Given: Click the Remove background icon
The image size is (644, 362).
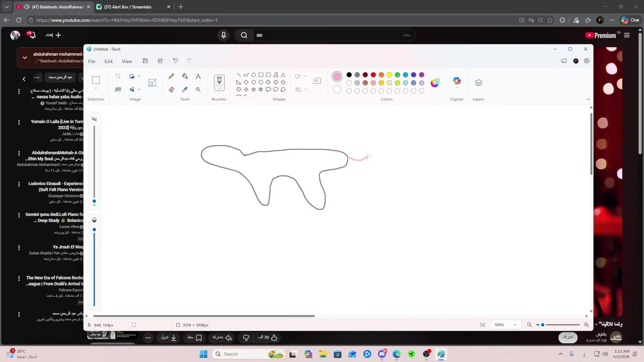Looking at the screenshot, I should tap(118, 89).
